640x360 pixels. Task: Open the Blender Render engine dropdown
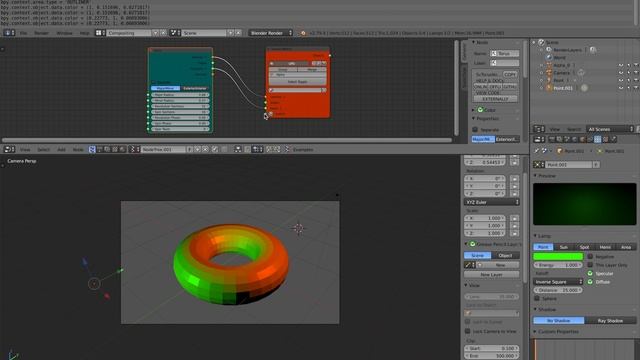coord(271,33)
